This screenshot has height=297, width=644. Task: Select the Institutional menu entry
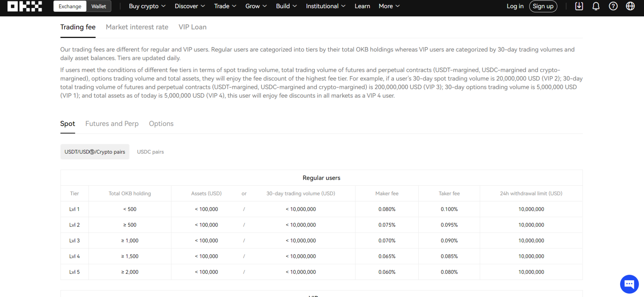pyautogui.click(x=322, y=6)
